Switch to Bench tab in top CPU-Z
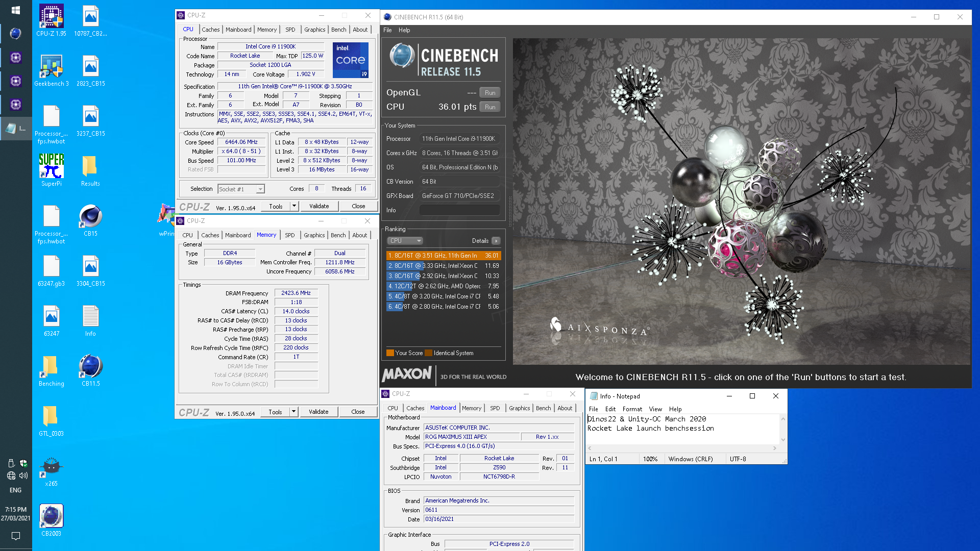This screenshot has height=551, width=980. point(338,30)
